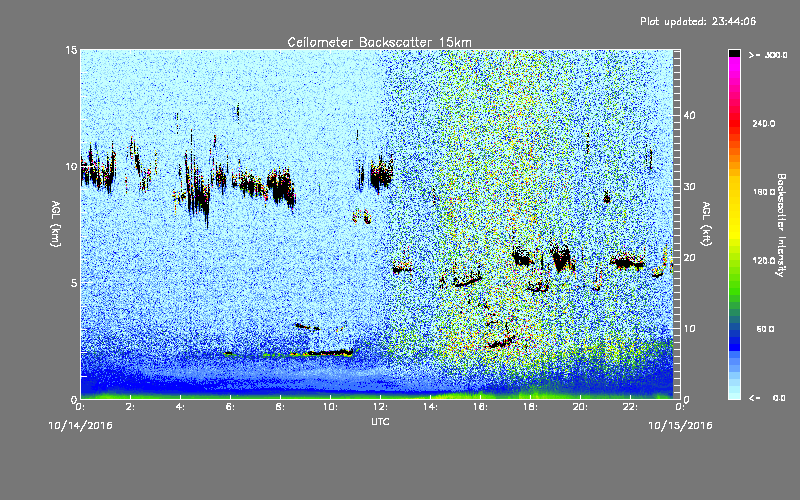Click the end date label 10/15/2016
Image resolution: width=800 pixels, height=500 pixels.
tap(680, 426)
